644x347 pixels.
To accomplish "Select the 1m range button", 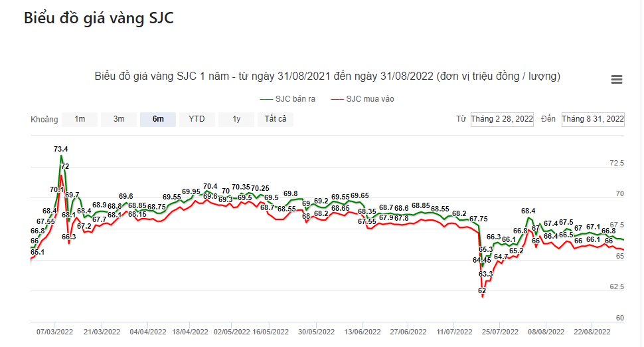I will [x=80, y=119].
